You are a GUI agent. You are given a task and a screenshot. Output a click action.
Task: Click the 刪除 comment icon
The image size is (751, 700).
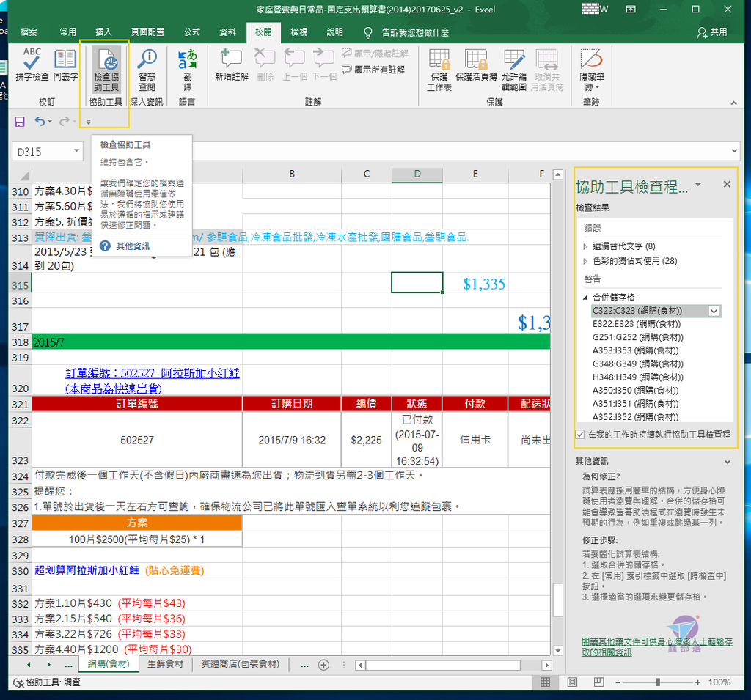pos(265,65)
